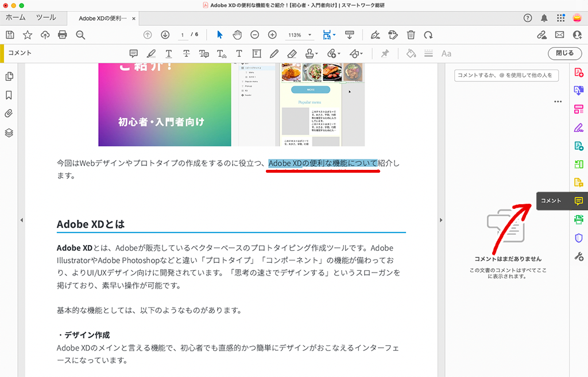The image size is (588, 377).
Task: Open the attach file dropdown
Action: click(x=334, y=53)
